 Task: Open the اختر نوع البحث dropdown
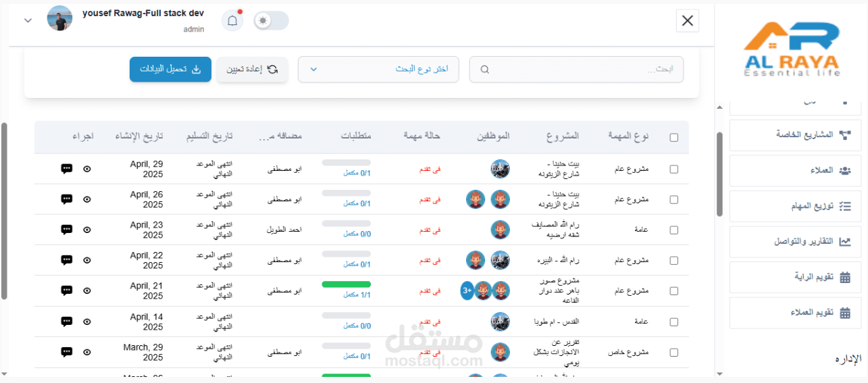(378, 70)
